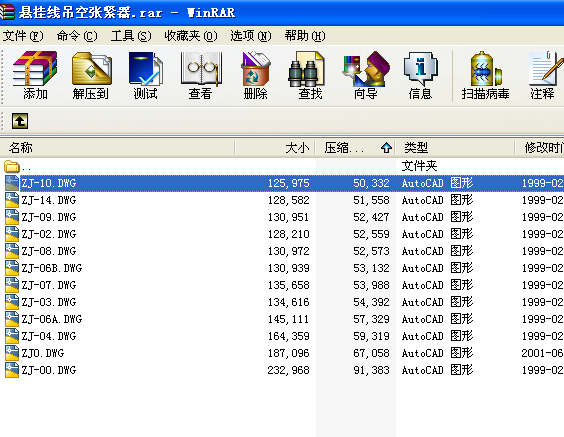Image resolution: width=564 pixels, height=437 pixels.
Task: Sort by 类型 column header
Action: click(455, 147)
